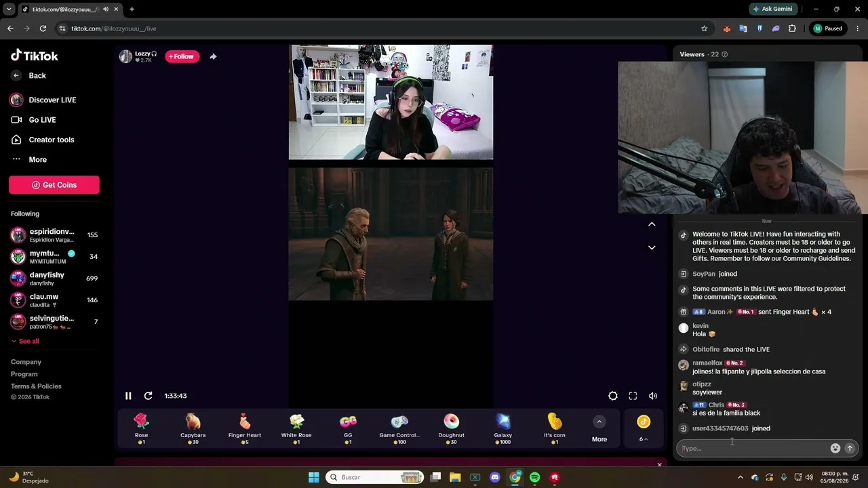Open Chrome's three-dot menu

pyautogui.click(x=856, y=28)
